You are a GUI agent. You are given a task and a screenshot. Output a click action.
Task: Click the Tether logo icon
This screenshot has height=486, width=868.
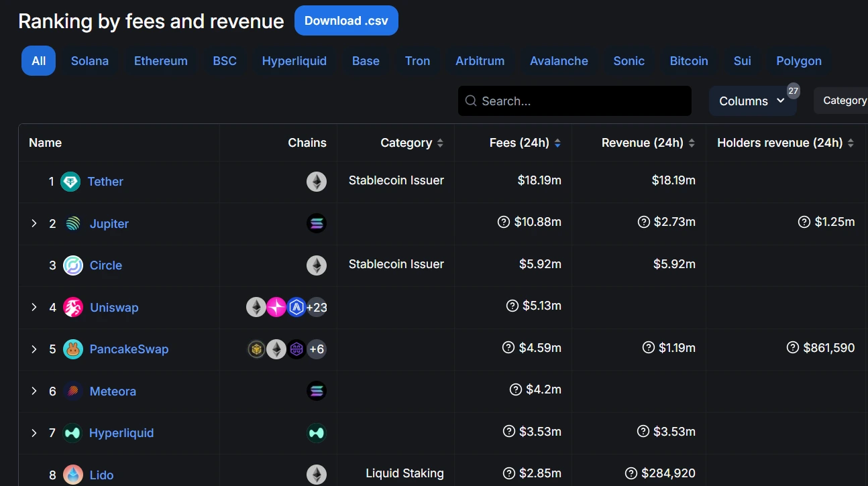[x=70, y=182]
